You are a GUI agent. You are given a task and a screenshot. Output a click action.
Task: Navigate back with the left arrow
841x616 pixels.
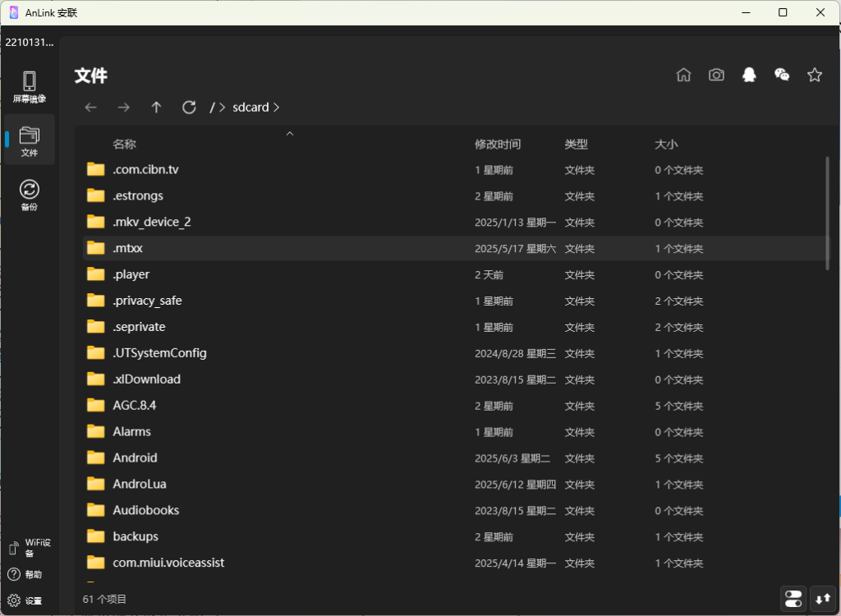tap(90, 108)
